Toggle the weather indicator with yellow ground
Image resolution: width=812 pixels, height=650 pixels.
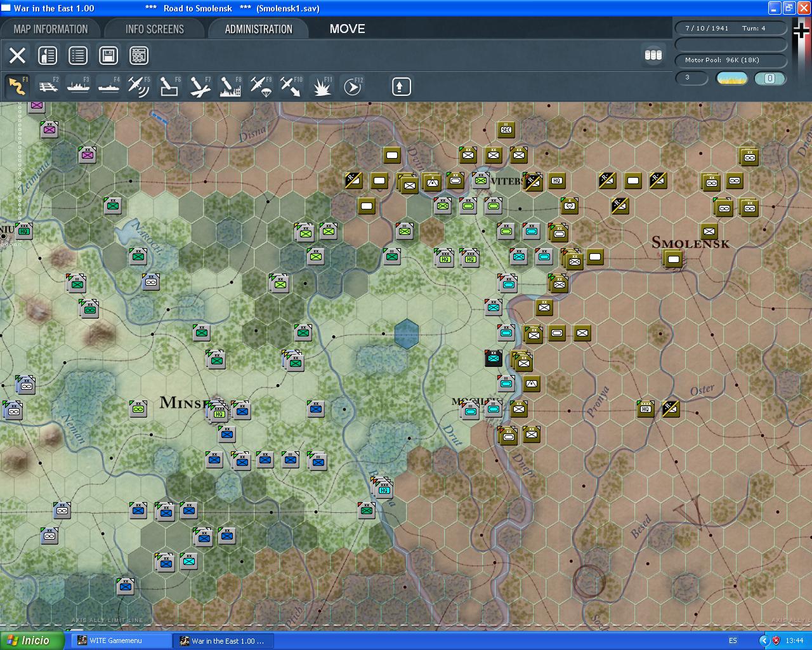point(731,78)
